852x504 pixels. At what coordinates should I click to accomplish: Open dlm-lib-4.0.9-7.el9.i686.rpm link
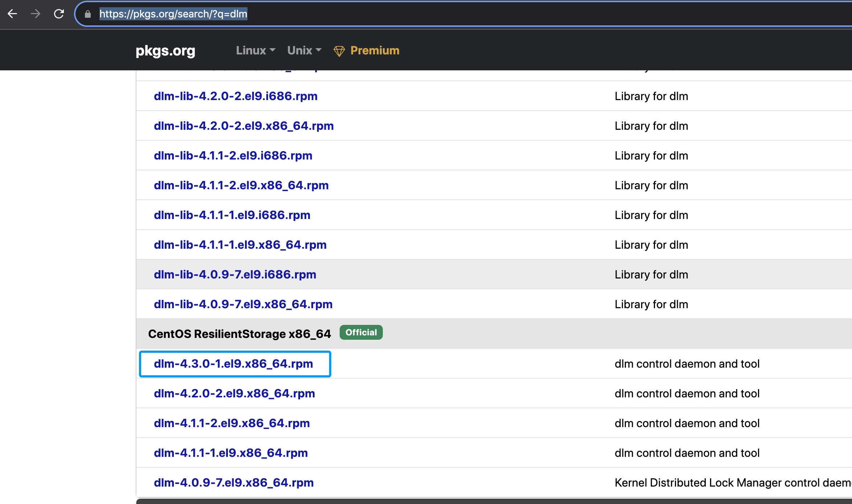[x=235, y=274]
